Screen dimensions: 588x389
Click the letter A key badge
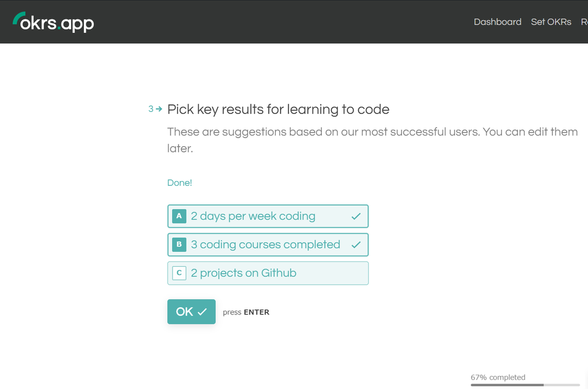pos(179,216)
